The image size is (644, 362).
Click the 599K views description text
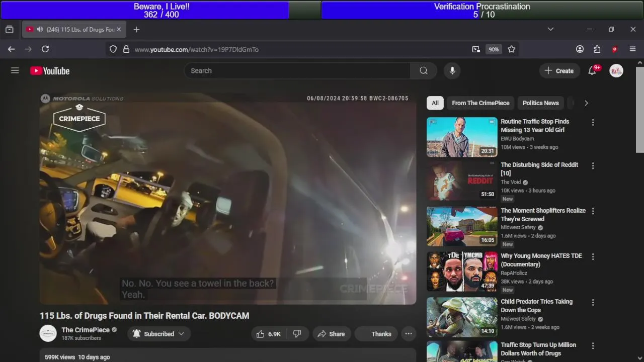pyautogui.click(x=77, y=357)
